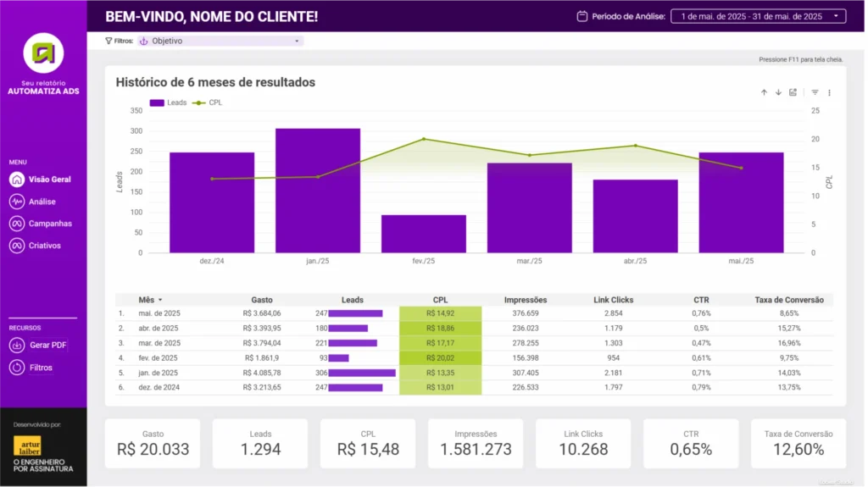Click the R$ 4.085,78 gasto value
The image size is (868, 487).
[x=262, y=373]
